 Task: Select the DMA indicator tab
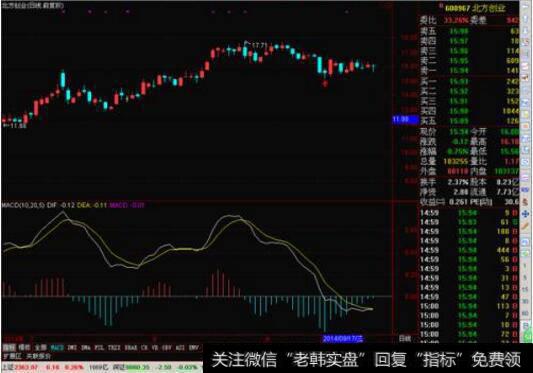86,348
